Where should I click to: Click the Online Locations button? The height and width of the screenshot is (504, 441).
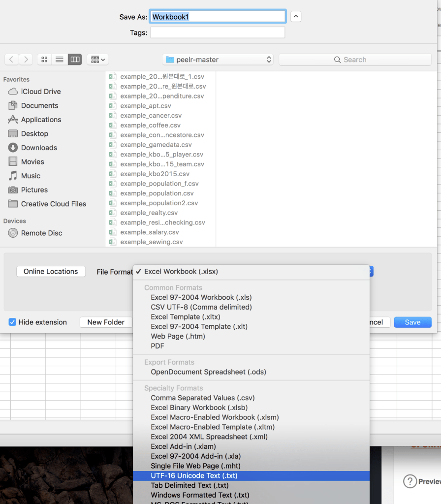coord(51,271)
